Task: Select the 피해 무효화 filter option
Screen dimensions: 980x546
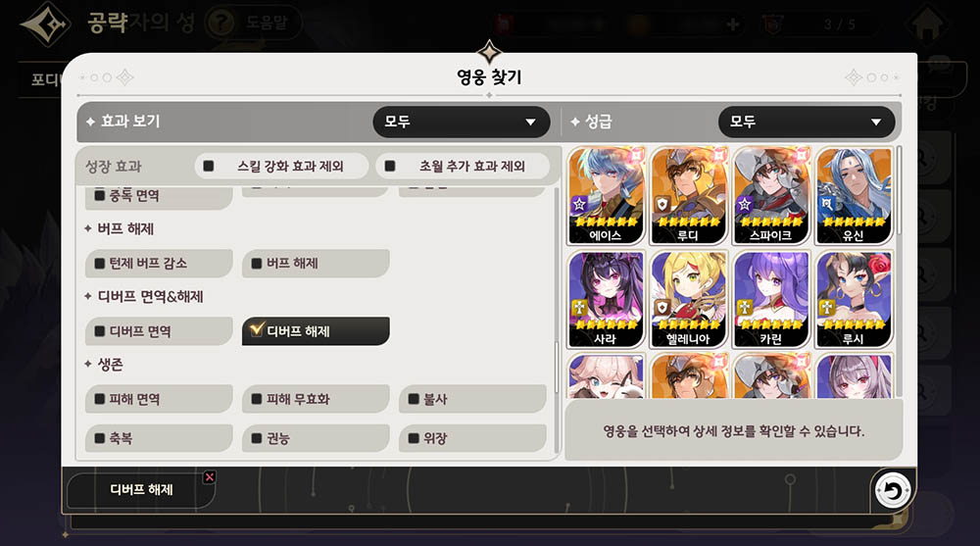Action: tap(316, 399)
